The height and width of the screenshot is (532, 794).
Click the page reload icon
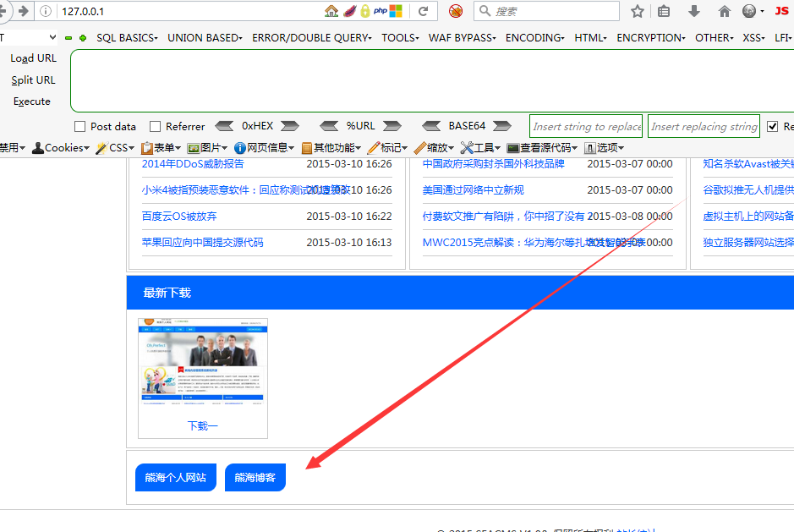pyautogui.click(x=423, y=11)
